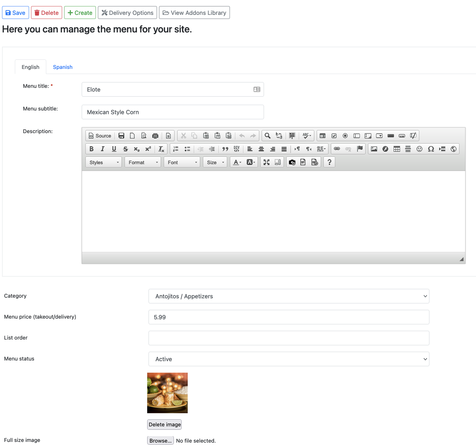
Task: Apply italic formatting in editor
Action: pos(103,149)
